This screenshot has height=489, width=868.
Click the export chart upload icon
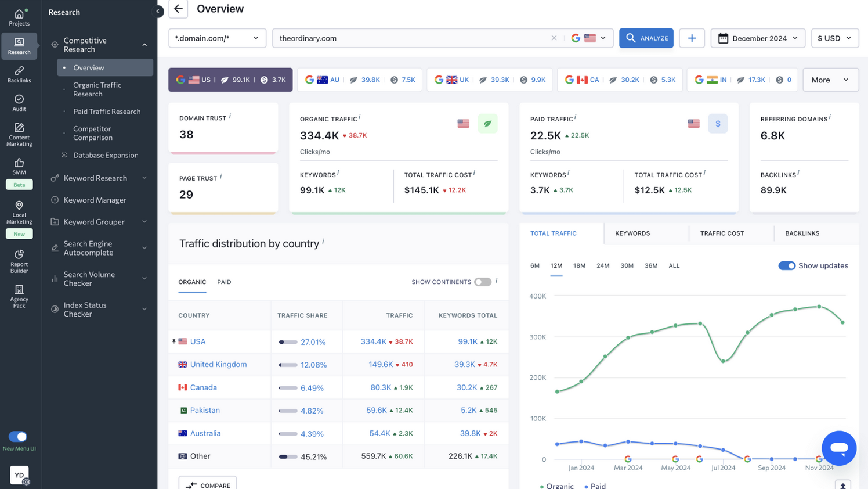[843, 485]
